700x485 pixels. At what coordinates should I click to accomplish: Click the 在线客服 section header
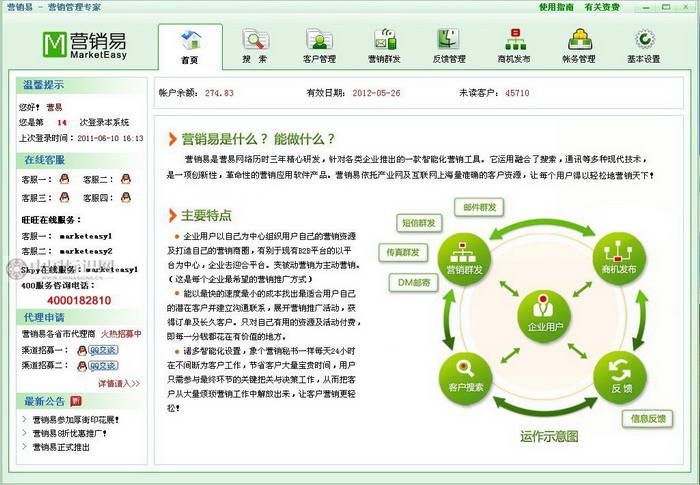(x=44, y=160)
